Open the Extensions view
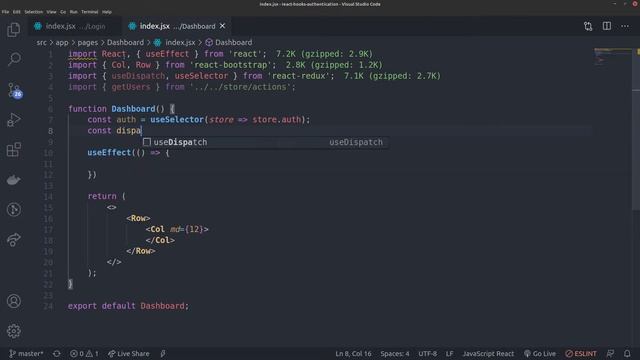Viewport: 640px width, 360px height. (13, 150)
